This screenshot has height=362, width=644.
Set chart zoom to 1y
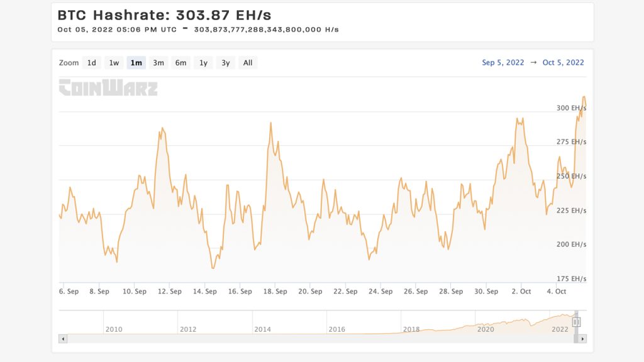pyautogui.click(x=203, y=63)
